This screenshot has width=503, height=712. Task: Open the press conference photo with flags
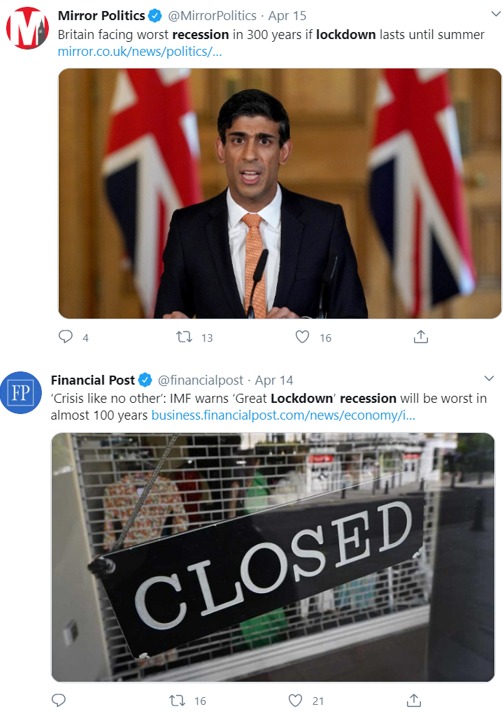pyautogui.click(x=280, y=193)
